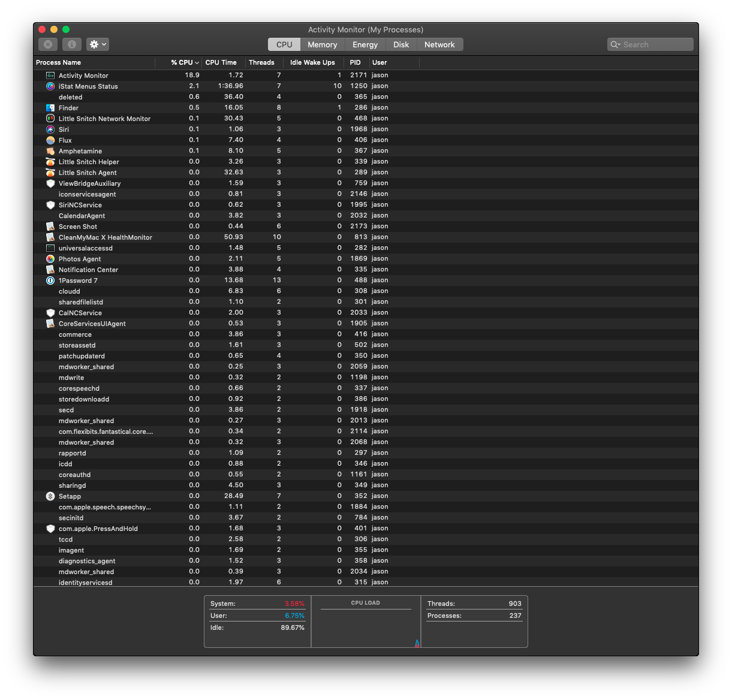
Task: Sort by Process Name column header
Action: click(x=94, y=62)
